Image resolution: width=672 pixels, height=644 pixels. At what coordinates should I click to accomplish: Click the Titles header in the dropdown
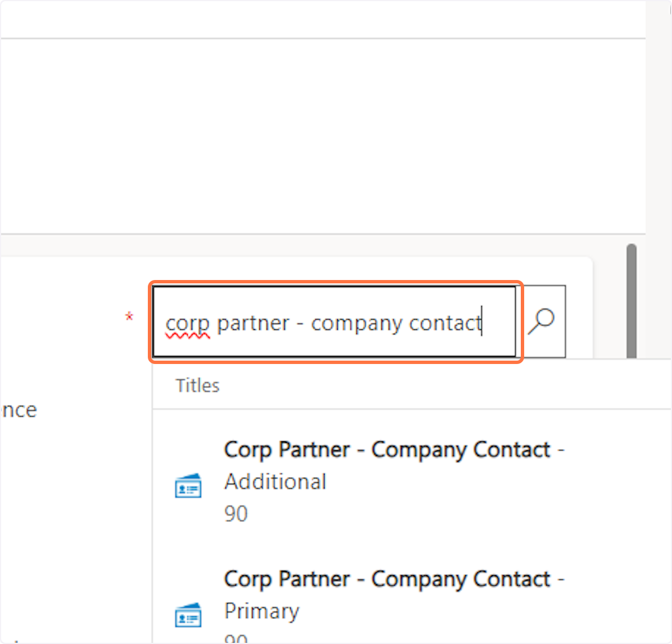click(x=197, y=385)
